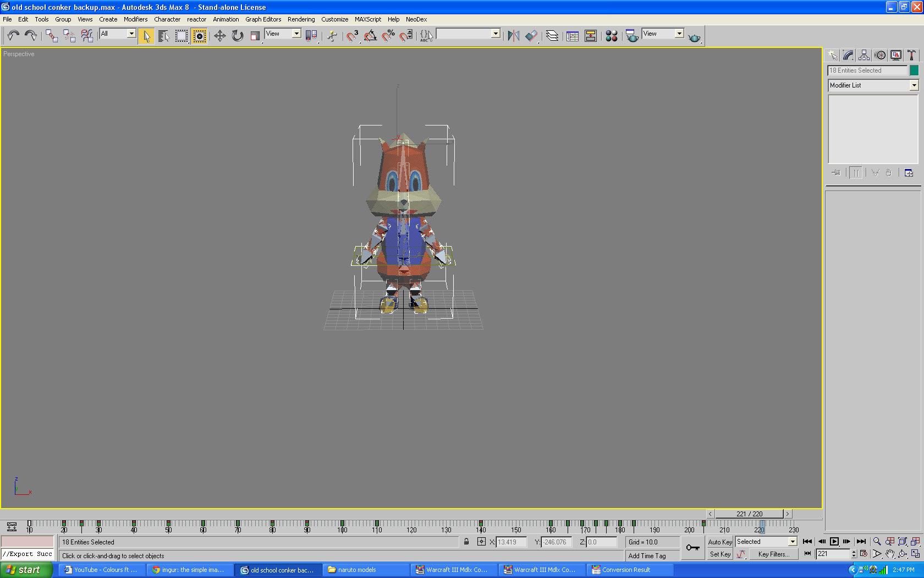Viewport: 924px width, 578px height.
Task: Click the current frame field showing 221
Action: coord(833,554)
